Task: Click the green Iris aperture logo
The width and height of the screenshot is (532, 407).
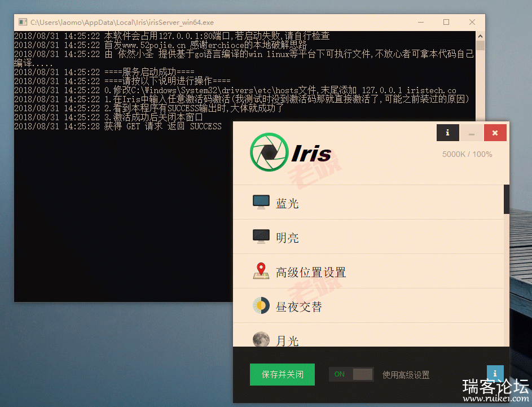Action: pyautogui.click(x=270, y=152)
